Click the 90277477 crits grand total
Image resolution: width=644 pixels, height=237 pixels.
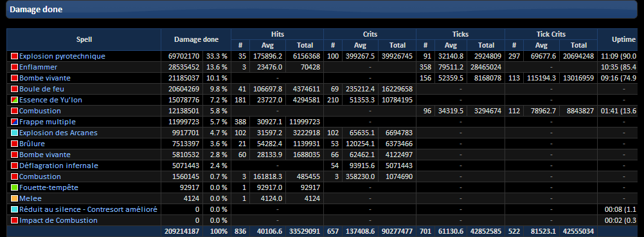tap(397, 231)
